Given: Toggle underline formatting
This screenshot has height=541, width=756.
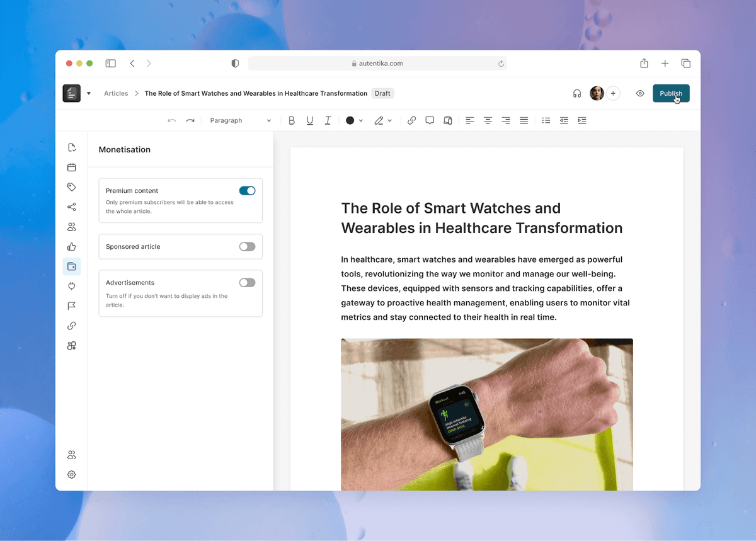Looking at the screenshot, I should click(310, 120).
